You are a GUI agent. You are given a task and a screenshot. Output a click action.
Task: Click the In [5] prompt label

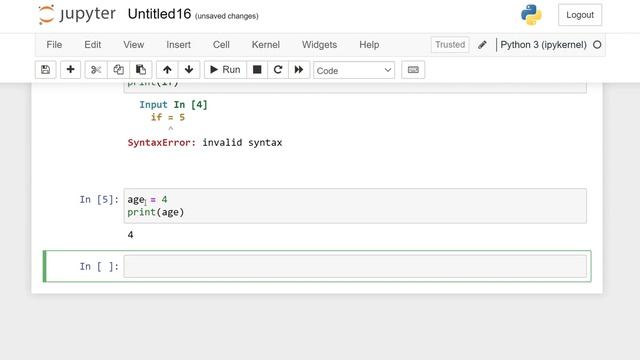[x=99, y=200]
